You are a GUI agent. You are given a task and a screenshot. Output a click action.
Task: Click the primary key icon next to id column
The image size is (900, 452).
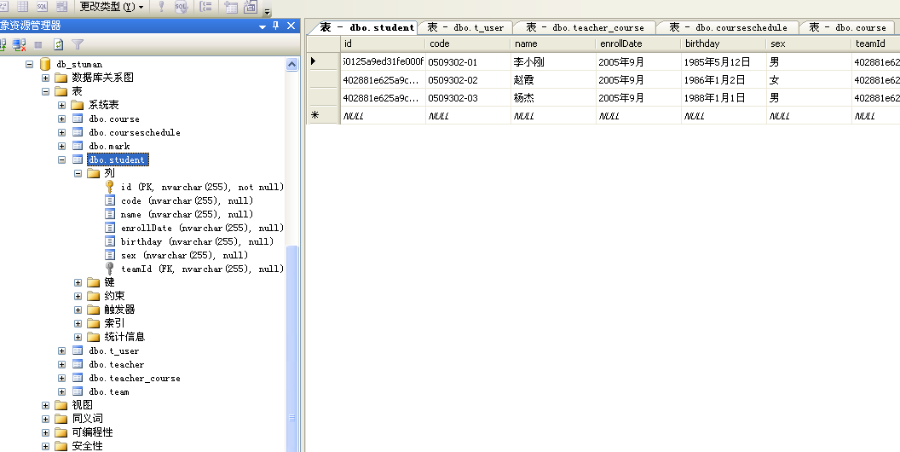click(110, 187)
